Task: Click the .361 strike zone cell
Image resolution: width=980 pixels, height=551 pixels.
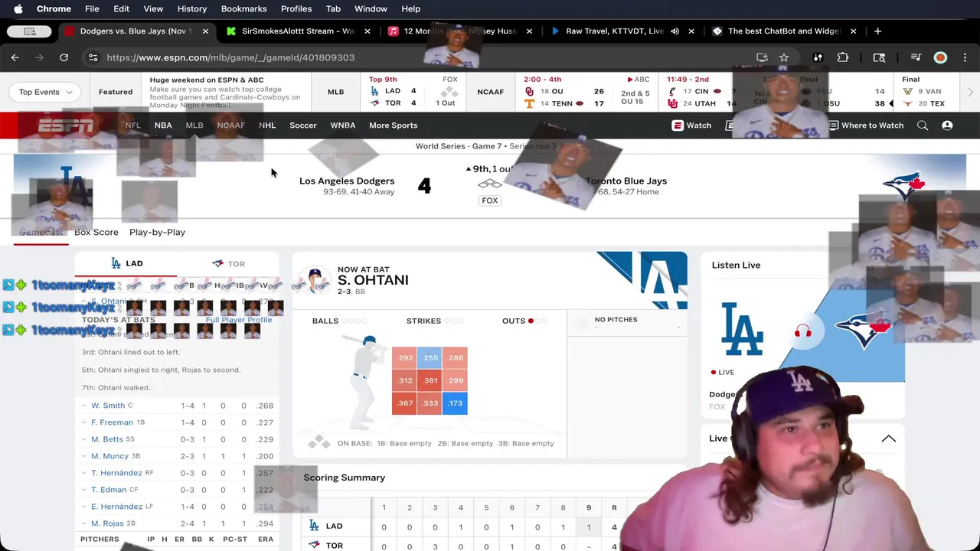Action: pyautogui.click(x=430, y=380)
